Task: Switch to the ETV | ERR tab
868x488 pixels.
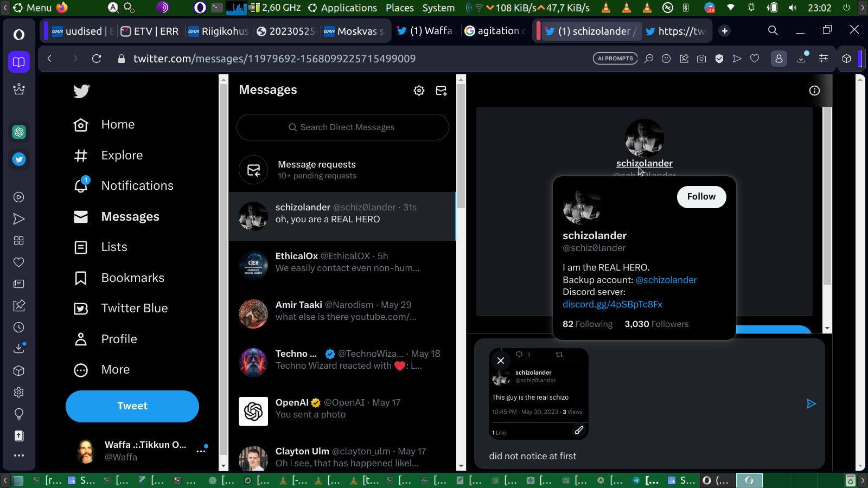Action: click(149, 31)
